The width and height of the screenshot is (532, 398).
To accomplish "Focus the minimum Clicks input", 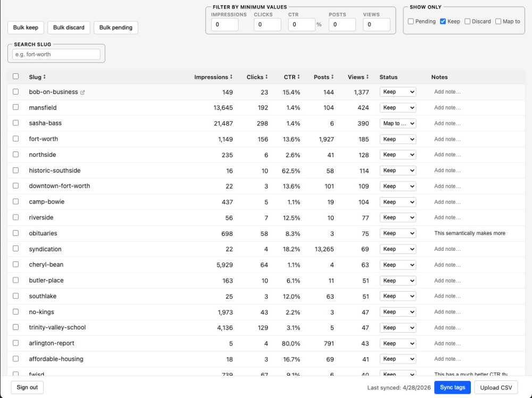I will [268, 24].
